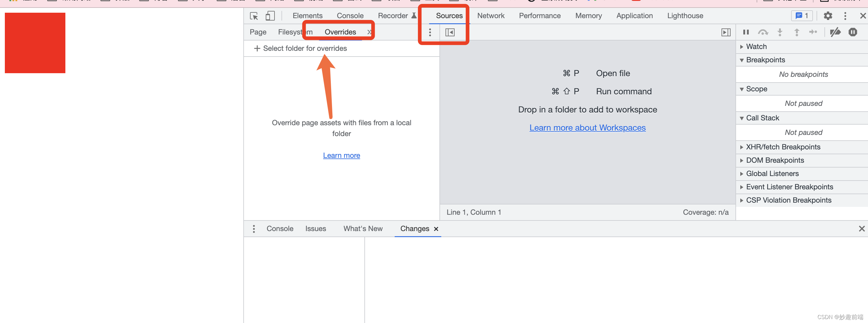Select the Changes drawer tab

tap(414, 229)
